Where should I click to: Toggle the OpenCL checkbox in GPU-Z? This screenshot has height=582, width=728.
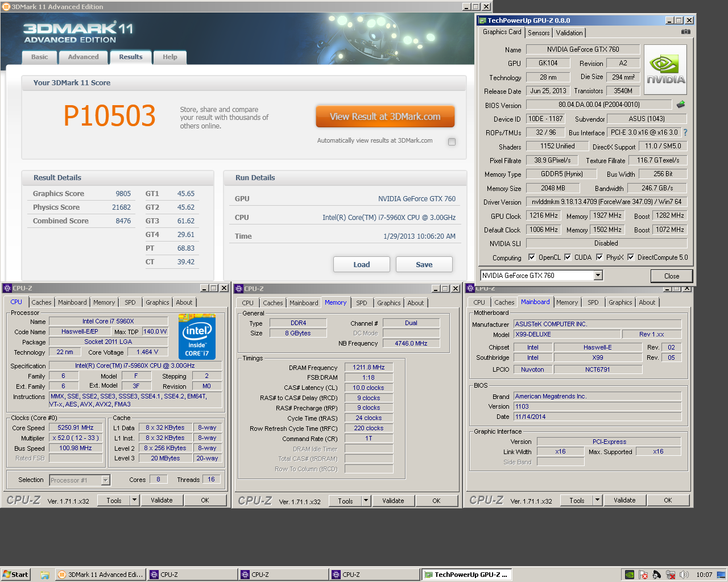tap(532, 257)
